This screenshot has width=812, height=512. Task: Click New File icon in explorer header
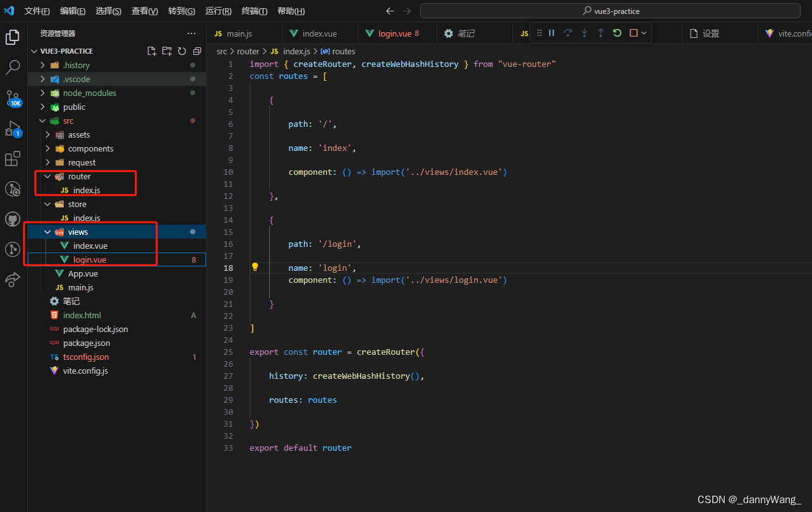[152, 51]
